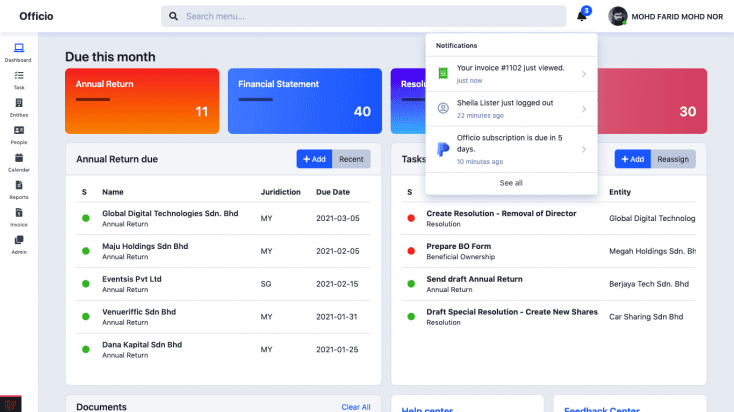Click Add in the Tasks panel
Screen dimensions: 734x412
(632, 159)
